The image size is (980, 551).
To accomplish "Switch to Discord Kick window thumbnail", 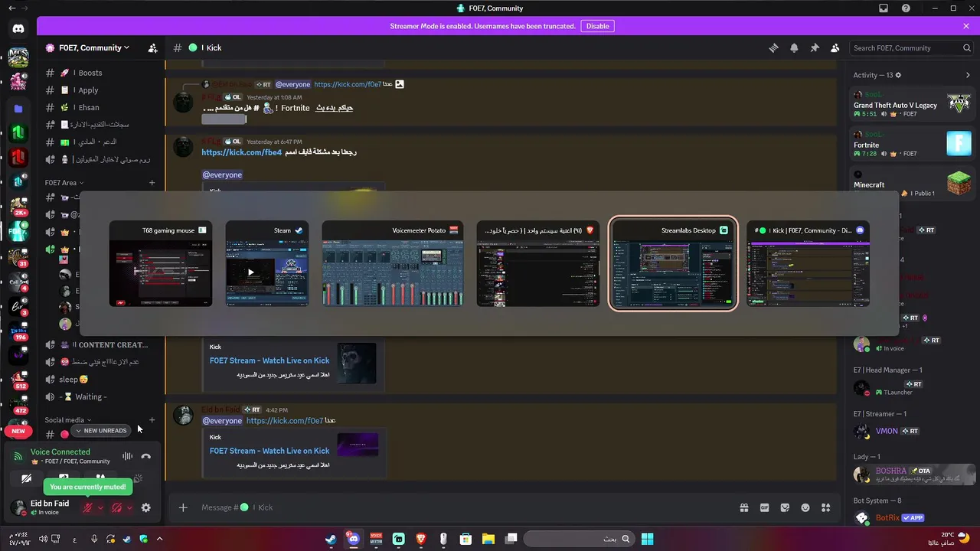I will (808, 264).
